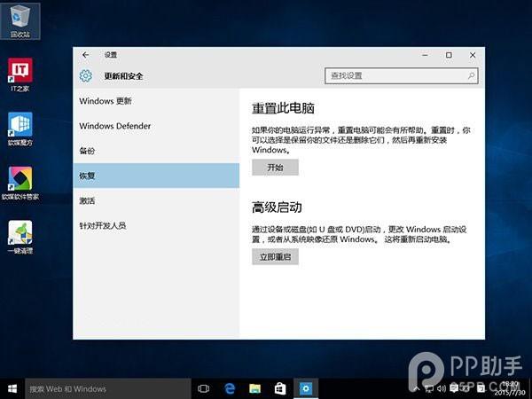Close the Settings window
This screenshot has height=399, width=532.
[473, 55]
